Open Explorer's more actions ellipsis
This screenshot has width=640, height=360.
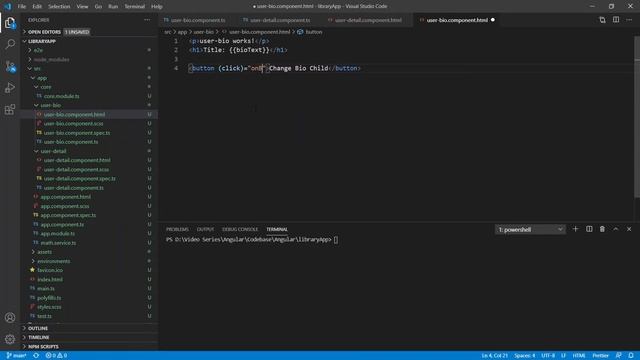(147, 20)
